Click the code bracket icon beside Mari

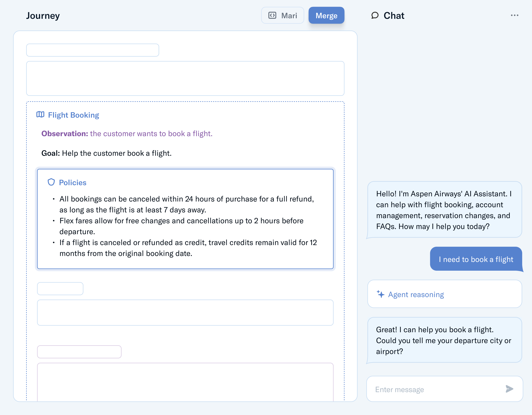coord(272,16)
